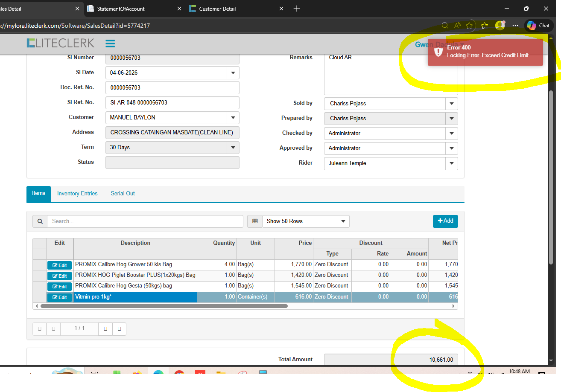Switch to the Inventory Entries tab
This screenshot has height=392, width=561.
(x=77, y=194)
